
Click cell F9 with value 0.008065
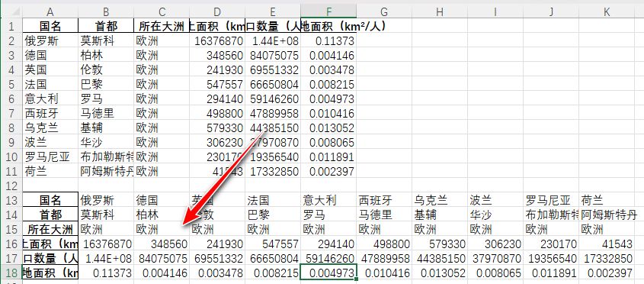coord(328,142)
